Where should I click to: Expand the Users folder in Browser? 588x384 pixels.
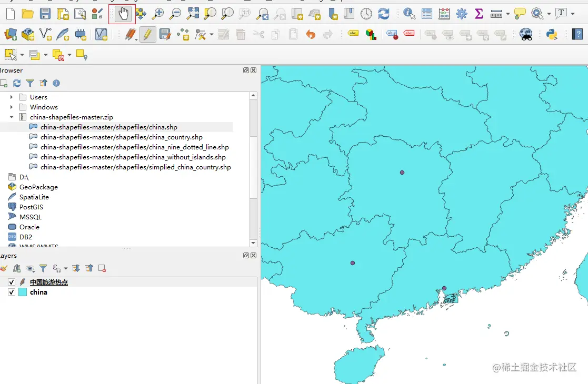coord(11,97)
